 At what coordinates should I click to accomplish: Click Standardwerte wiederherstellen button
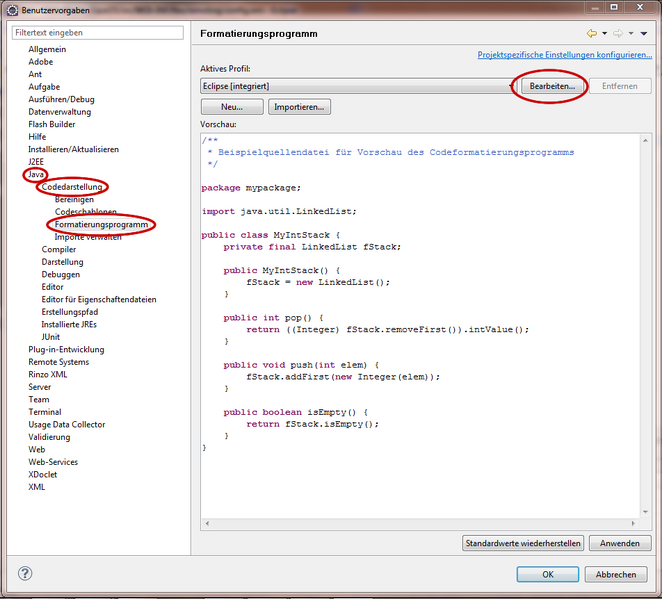[x=523, y=543]
